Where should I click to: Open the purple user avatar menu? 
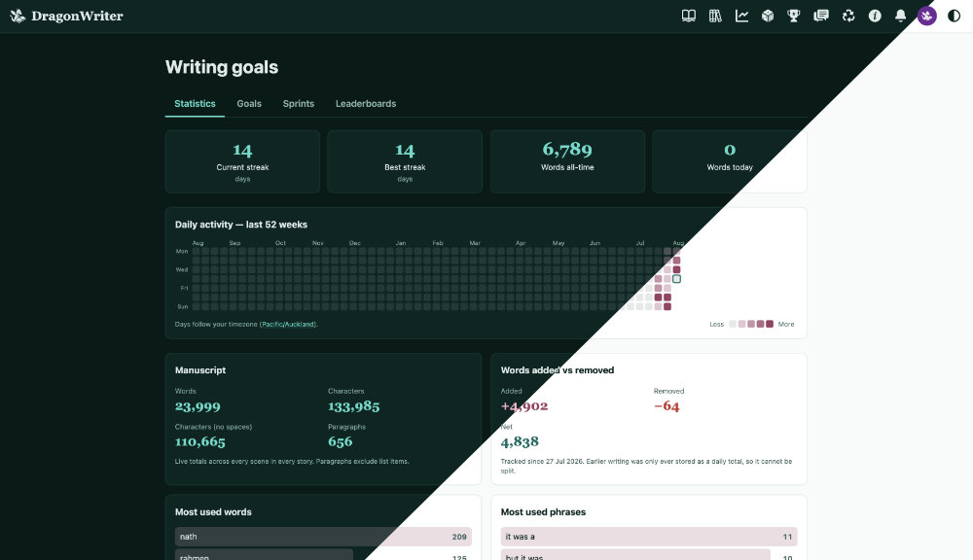click(x=927, y=16)
